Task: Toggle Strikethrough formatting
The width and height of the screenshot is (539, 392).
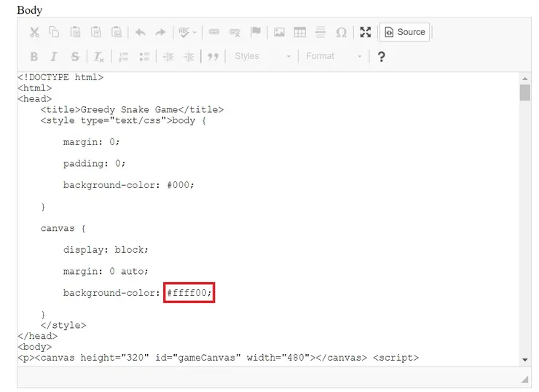Action: pos(74,56)
